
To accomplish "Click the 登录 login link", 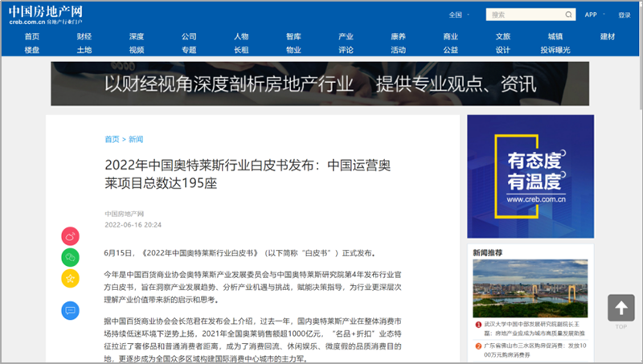I will click(625, 14).
